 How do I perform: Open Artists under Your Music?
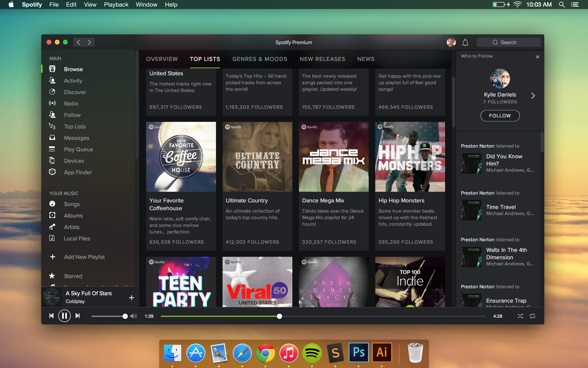pyautogui.click(x=72, y=227)
